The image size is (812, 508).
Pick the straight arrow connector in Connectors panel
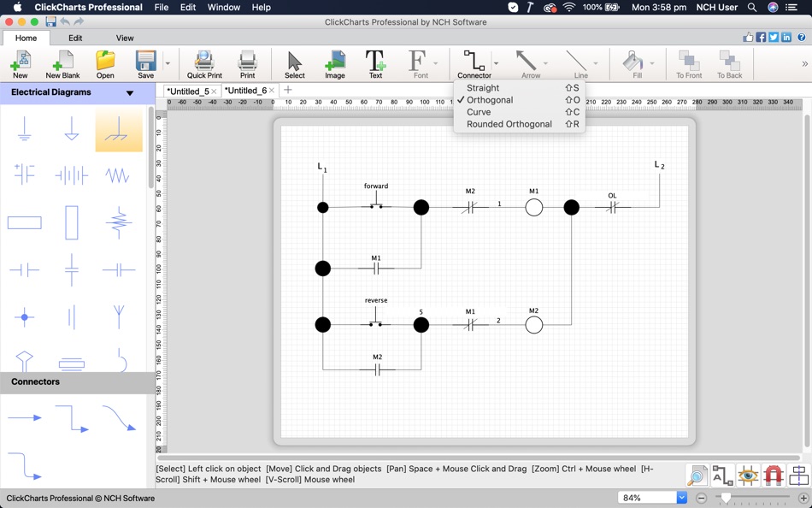coord(24,417)
